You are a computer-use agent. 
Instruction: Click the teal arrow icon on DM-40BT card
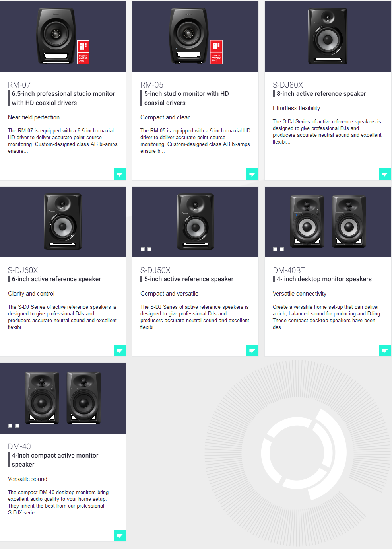(385, 350)
